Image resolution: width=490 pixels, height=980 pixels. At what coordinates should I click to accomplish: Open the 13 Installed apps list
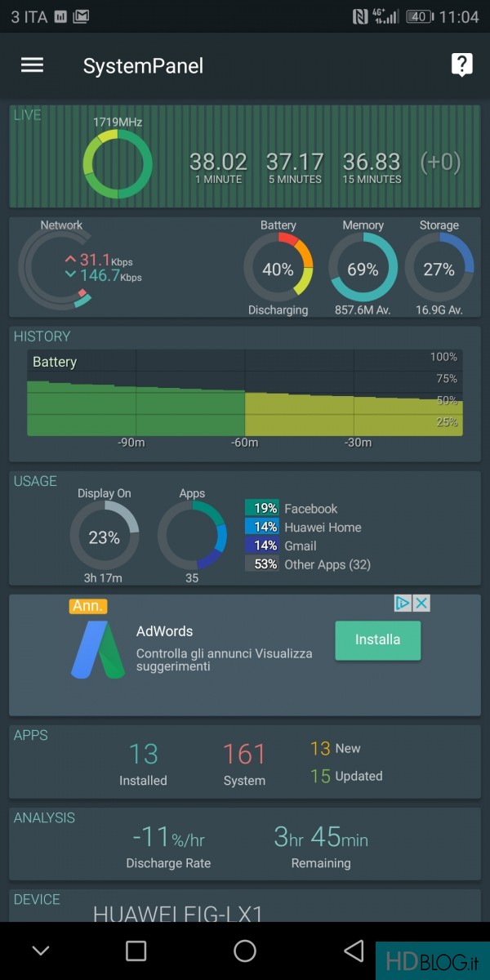click(x=143, y=763)
